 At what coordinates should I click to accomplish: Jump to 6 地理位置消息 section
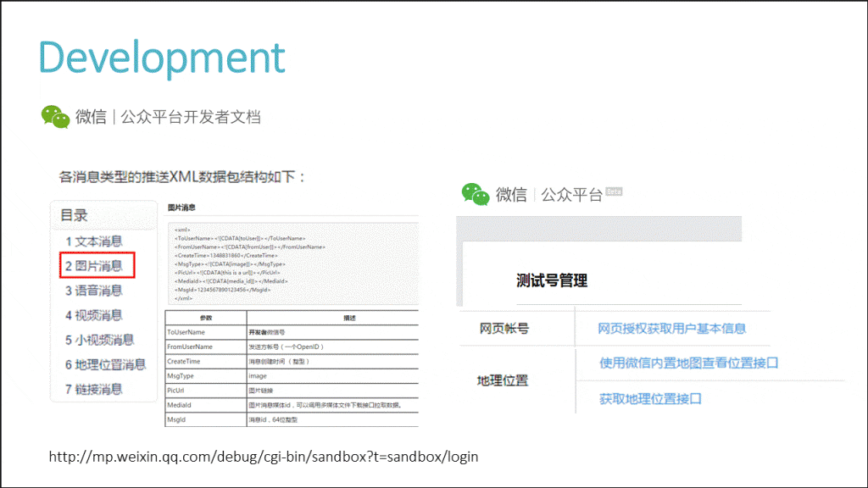(106, 364)
